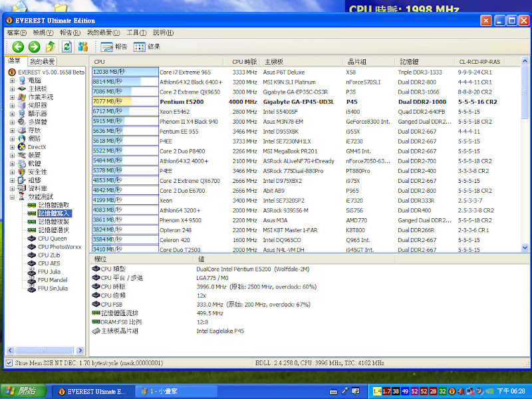Expand the 電腦 tree node
Screen dimensions: 532x399
point(13,80)
